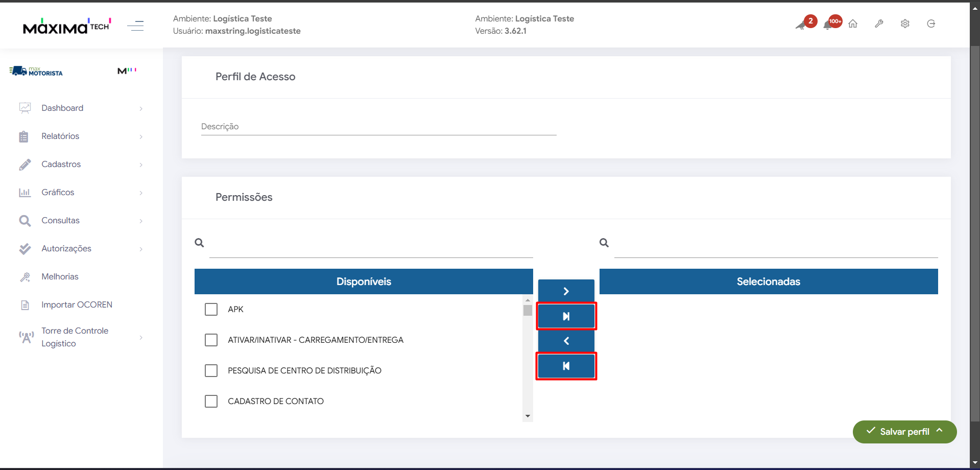Expand the Dashboard menu chevron
Viewport: 980px width, 470px height.
(x=141, y=108)
